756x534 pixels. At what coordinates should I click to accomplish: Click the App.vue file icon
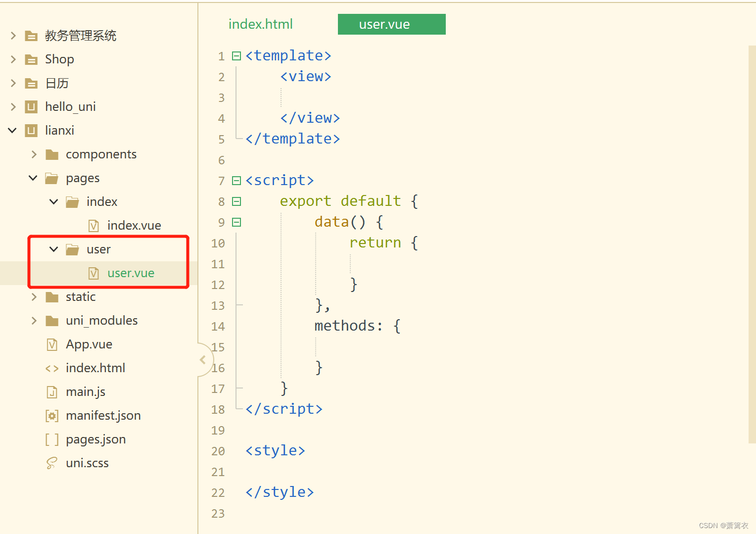click(52, 344)
